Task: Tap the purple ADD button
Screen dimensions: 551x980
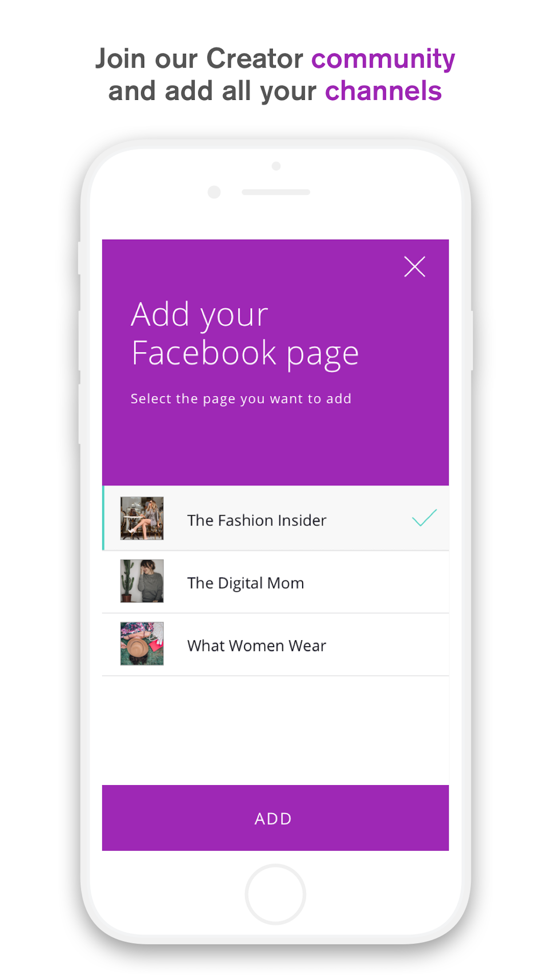Action: coord(275,818)
